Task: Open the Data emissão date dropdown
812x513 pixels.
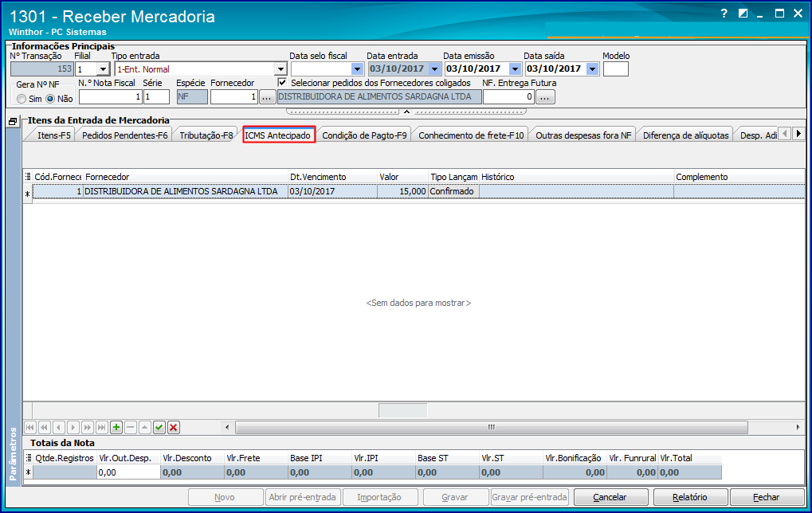Action: click(515, 69)
